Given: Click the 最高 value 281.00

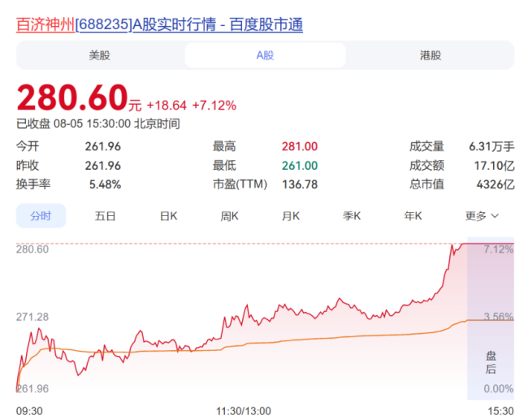Looking at the screenshot, I should click(300, 146).
